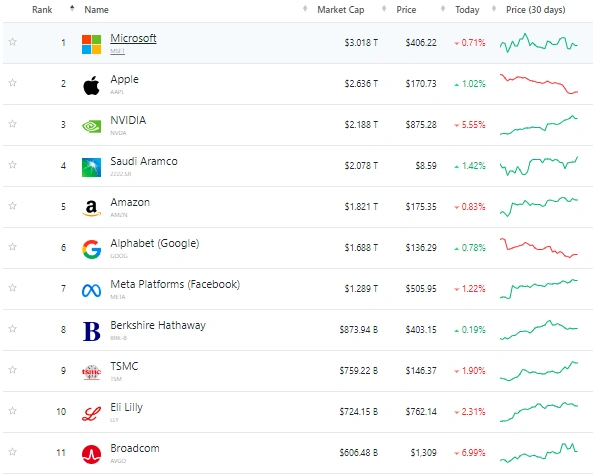Sort by the Price column header
This screenshot has width=593, height=474.
click(x=406, y=10)
